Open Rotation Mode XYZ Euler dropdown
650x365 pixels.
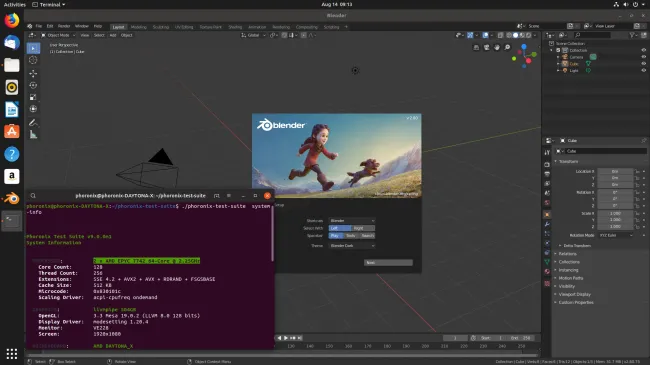(616, 235)
